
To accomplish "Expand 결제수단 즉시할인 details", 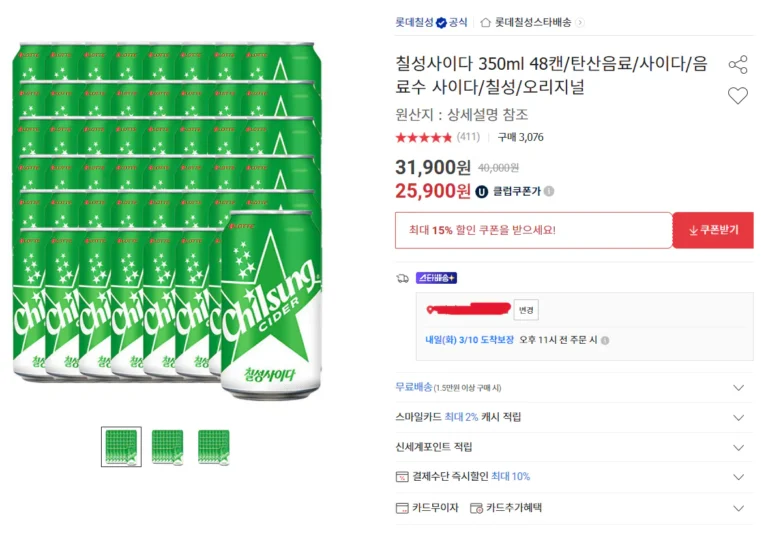I will coord(739,478).
